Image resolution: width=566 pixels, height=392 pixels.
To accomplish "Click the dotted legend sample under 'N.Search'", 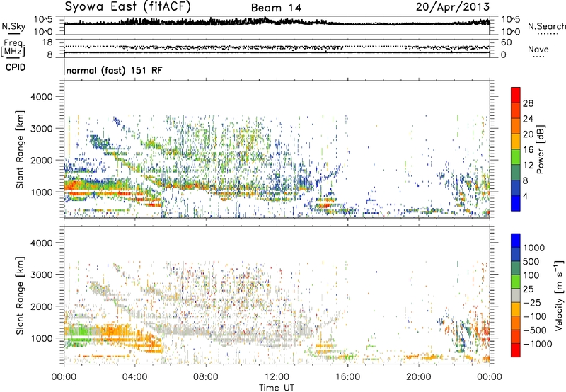I will [x=547, y=33].
